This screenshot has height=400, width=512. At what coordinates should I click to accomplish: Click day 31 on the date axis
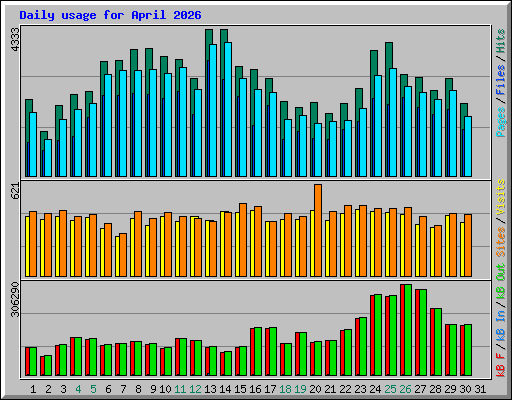coord(480,389)
